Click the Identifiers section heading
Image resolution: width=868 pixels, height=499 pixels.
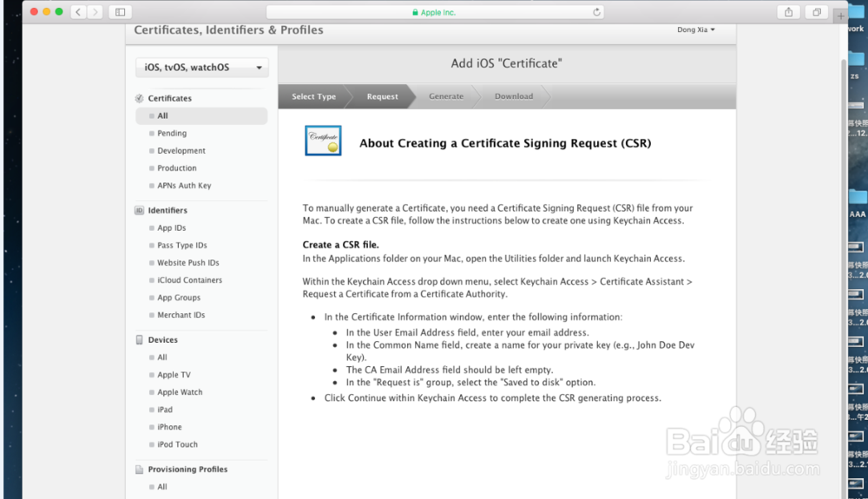pos(168,210)
